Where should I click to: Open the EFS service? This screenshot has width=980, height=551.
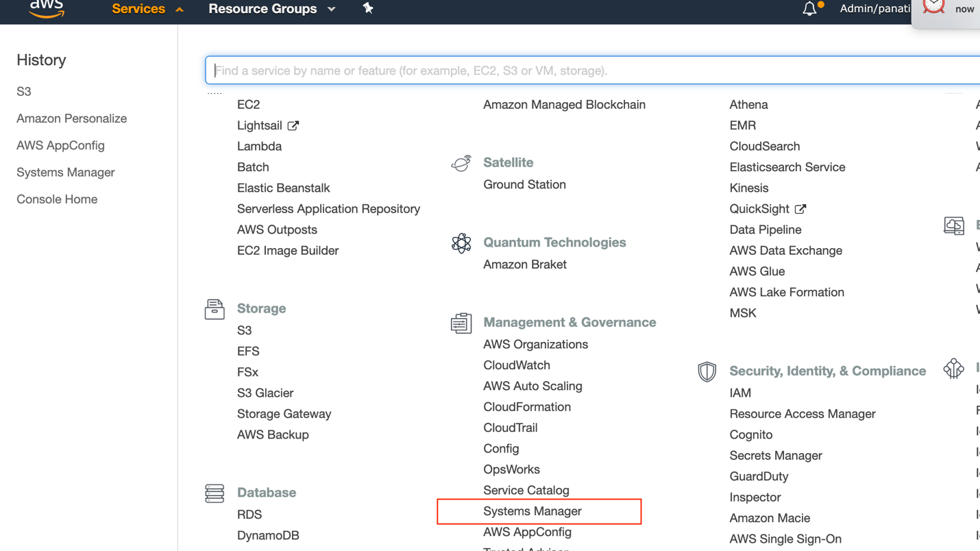tap(248, 352)
